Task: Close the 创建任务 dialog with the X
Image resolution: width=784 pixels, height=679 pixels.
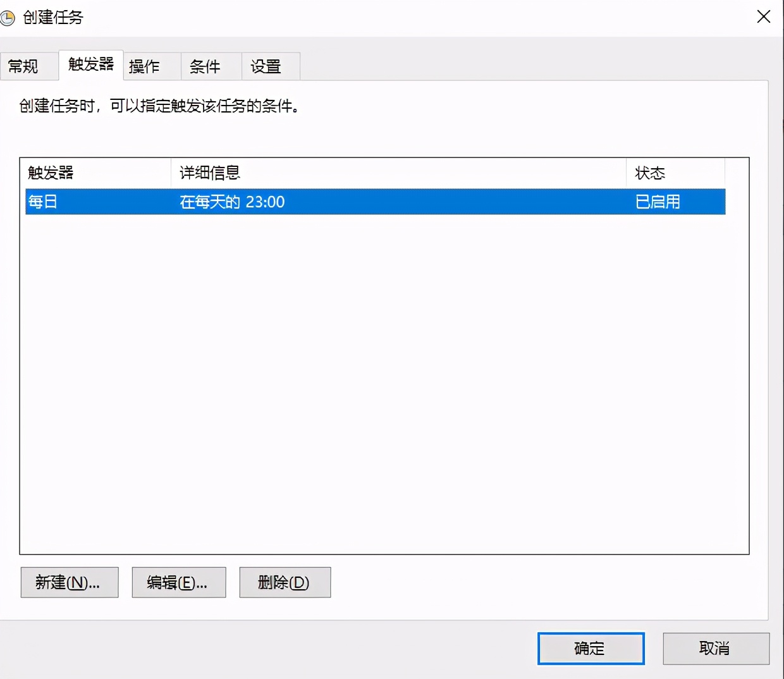Action: 764,17
